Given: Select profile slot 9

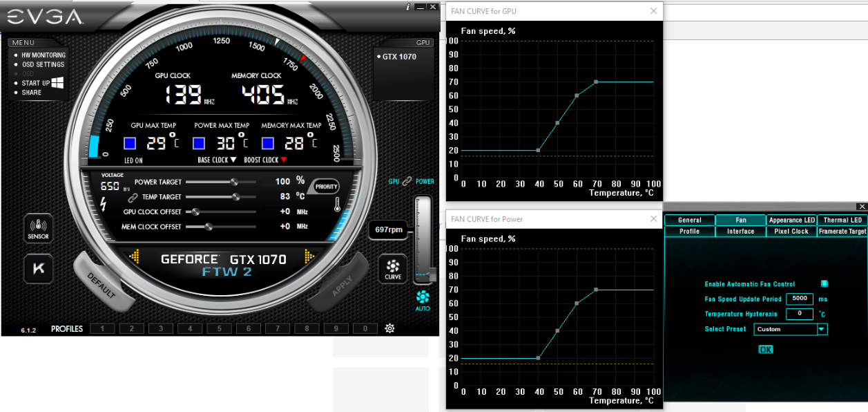Looking at the screenshot, I should click(336, 329).
